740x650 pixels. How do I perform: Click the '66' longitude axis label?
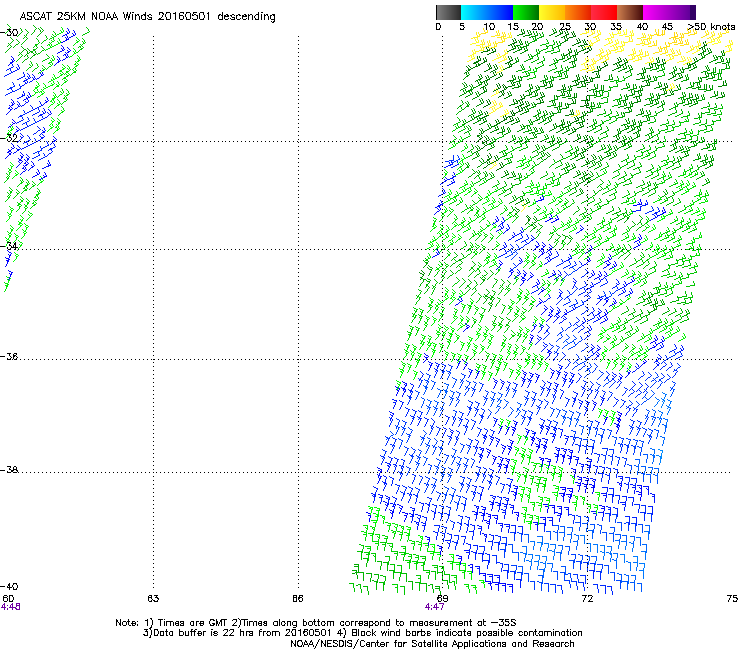(297, 599)
